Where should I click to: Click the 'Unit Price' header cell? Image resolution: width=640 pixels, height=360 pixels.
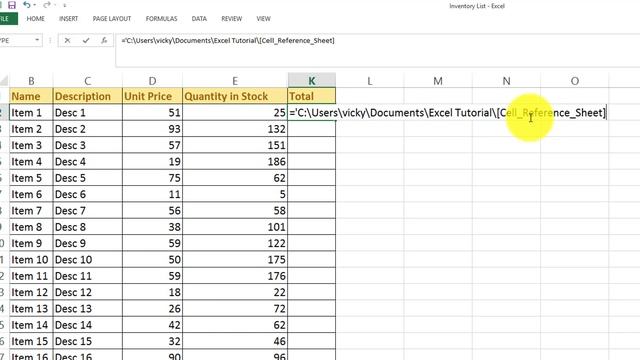click(152, 96)
